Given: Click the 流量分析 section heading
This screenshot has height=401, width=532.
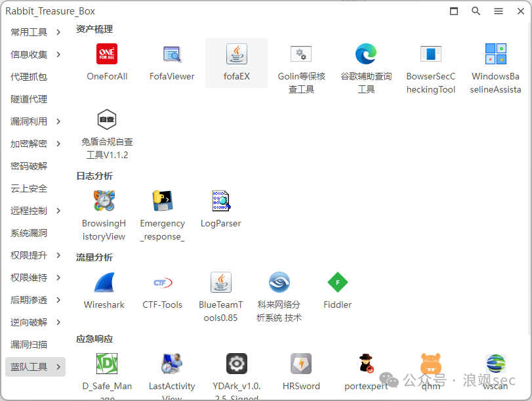Looking at the screenshot, I should pos(94,257).
